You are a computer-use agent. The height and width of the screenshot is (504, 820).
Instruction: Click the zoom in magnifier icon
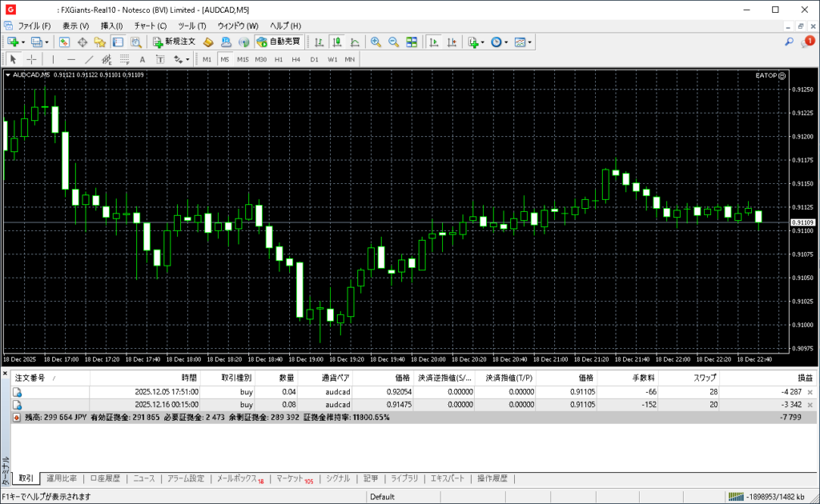tap(376, 42)
